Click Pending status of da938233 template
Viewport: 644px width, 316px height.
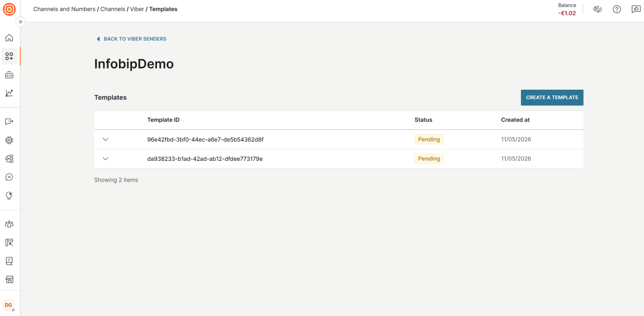429,159
